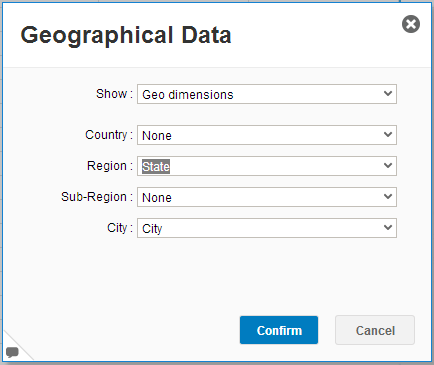Click the 'Country :' field label
Viewport: 434px width, 365px height.
[109, 135]
